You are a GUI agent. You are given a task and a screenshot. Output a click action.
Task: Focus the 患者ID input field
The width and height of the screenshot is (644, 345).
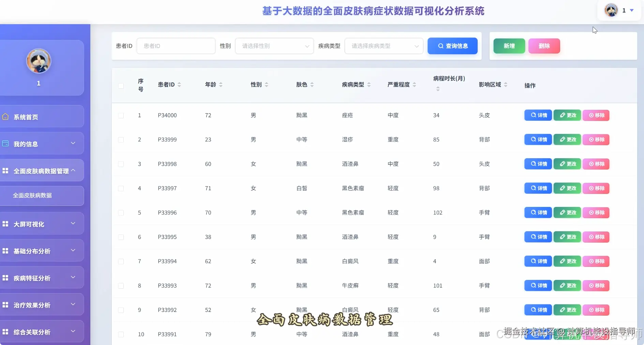[x=176, y=46]
